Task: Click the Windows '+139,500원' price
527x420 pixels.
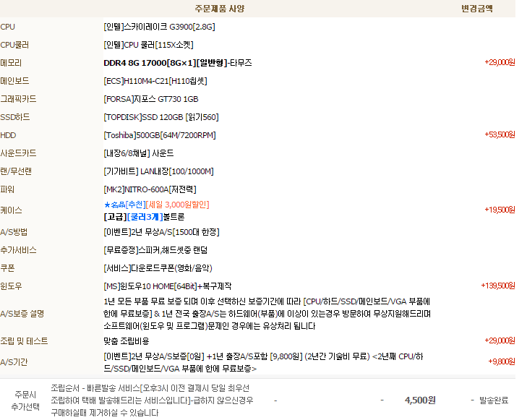Action: point(498,286)
